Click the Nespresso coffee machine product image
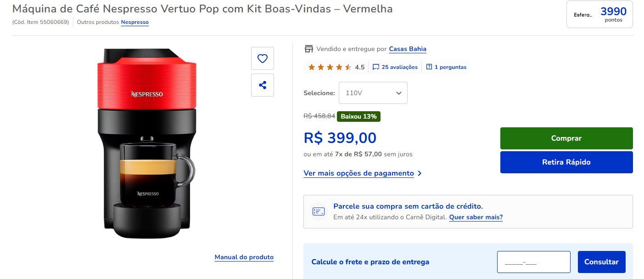Viewport: 644px width, 279px height. pyautogui.click(x=147, y=143)
